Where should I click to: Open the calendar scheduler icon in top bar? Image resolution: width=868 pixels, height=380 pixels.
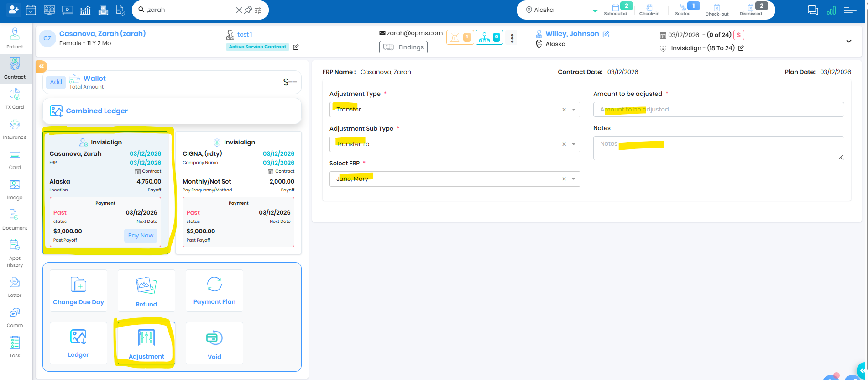point(31,10)
